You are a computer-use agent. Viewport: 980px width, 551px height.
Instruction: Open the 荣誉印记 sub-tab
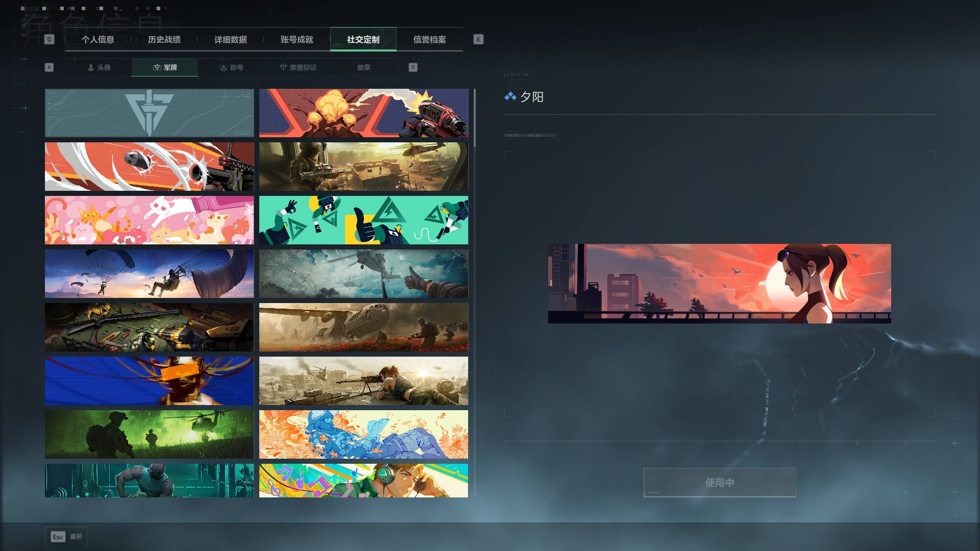[x=298, y=67]
